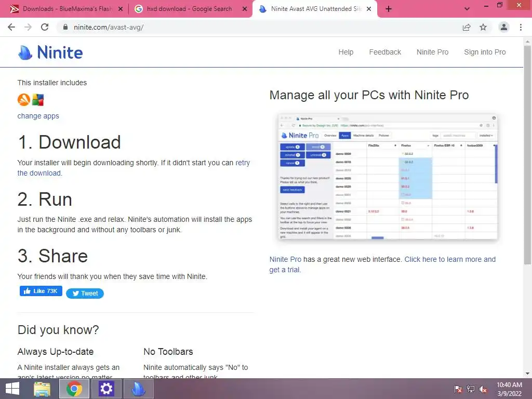This screenshot has height=399, width=532.
Task: Click the Chrome taskbar icon
Action: tap(74, 389)
